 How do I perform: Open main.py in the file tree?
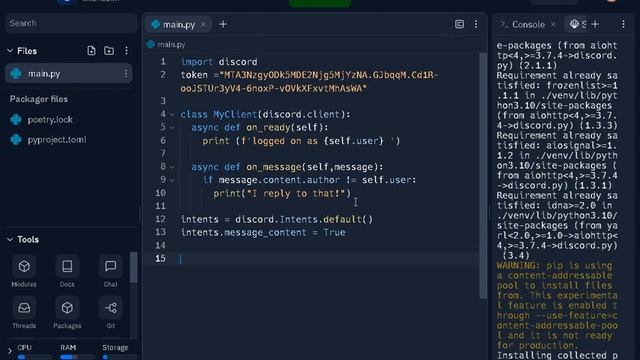tap(69, 73)
